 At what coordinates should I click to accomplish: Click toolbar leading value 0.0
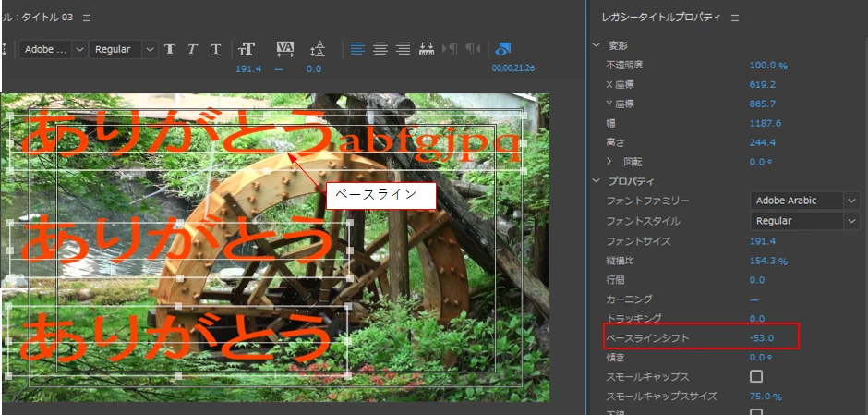pyautogui.click(x=314, y=68)
